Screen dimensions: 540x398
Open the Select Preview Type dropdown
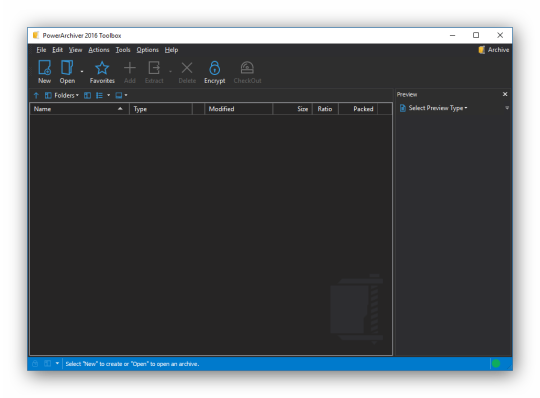point(434,108)
